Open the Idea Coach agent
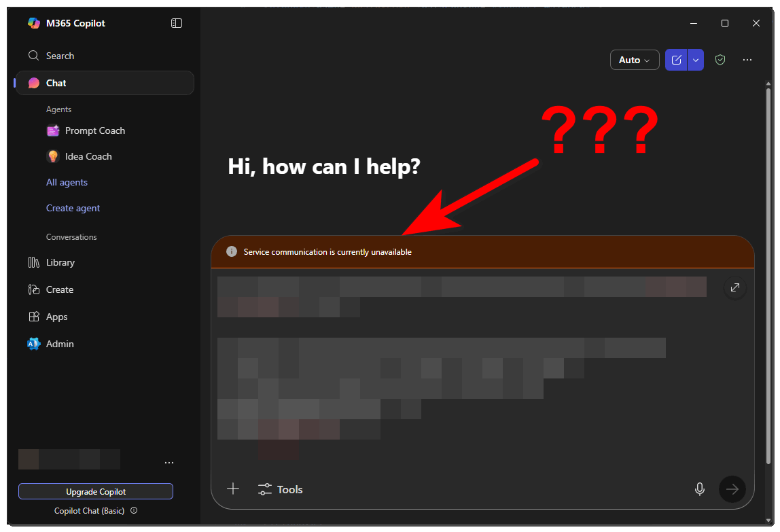This screenshot has width=780, height=532. (79, 156)
